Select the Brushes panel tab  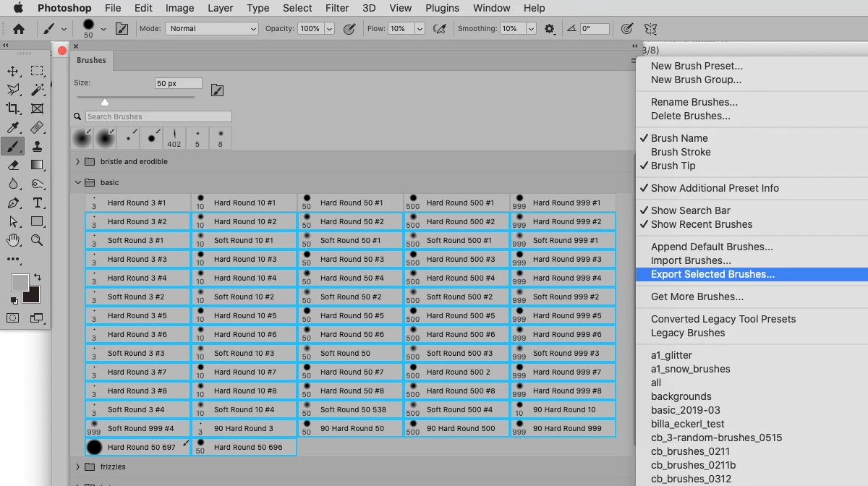pyautogui.click(x=91, y=60)
